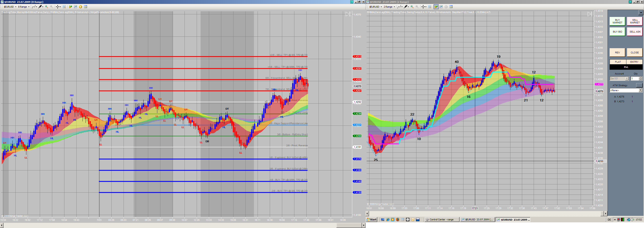
Task: Jump to latest bar in the 2 Range chart
Action: point(590,14)
